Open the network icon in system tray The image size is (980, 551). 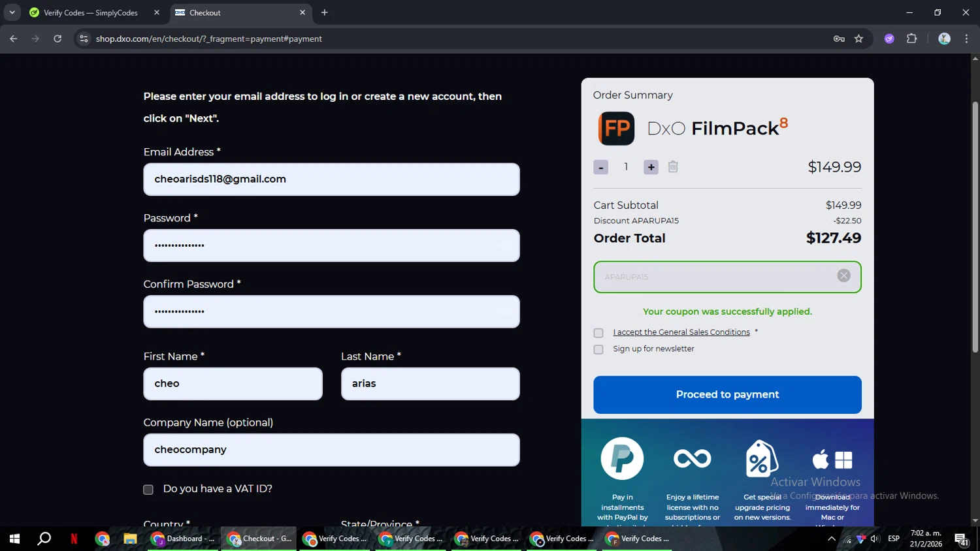point(849,539)
